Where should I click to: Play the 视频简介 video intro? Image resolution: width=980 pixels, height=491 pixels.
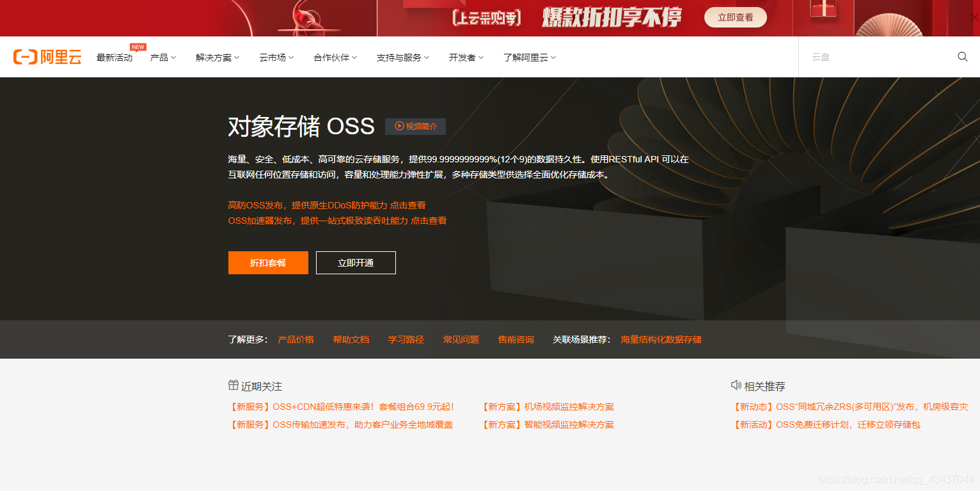415,127
